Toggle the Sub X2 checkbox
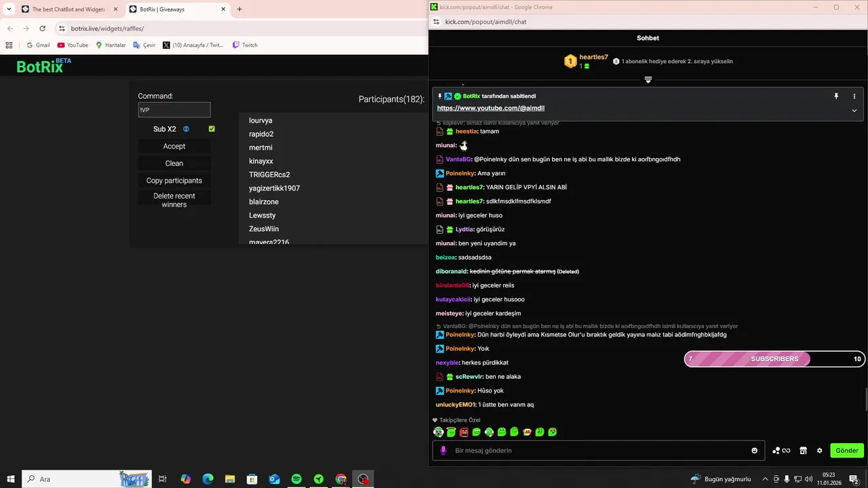Image resolution: width=868 pixels, height=488 pixels. (212, 129)
